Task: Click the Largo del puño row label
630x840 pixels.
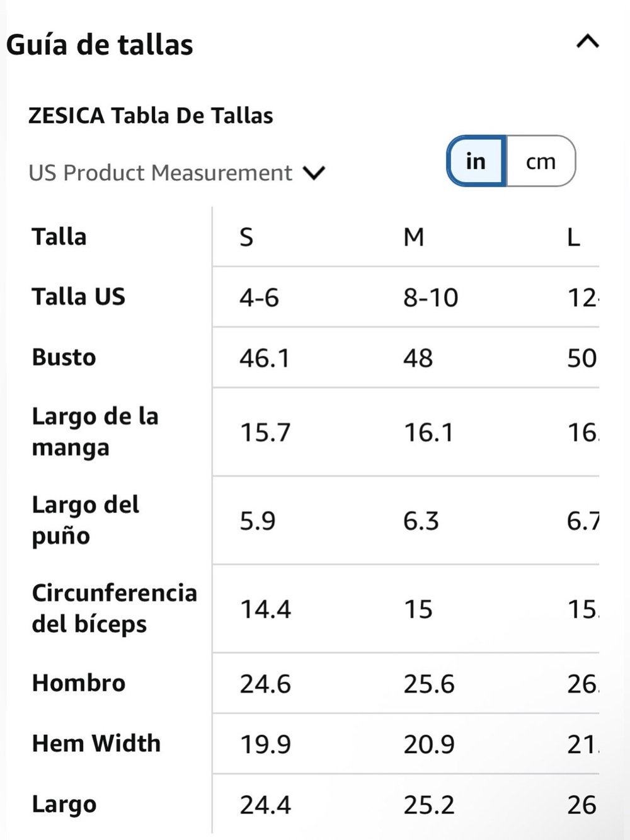Action: [86, 520]
